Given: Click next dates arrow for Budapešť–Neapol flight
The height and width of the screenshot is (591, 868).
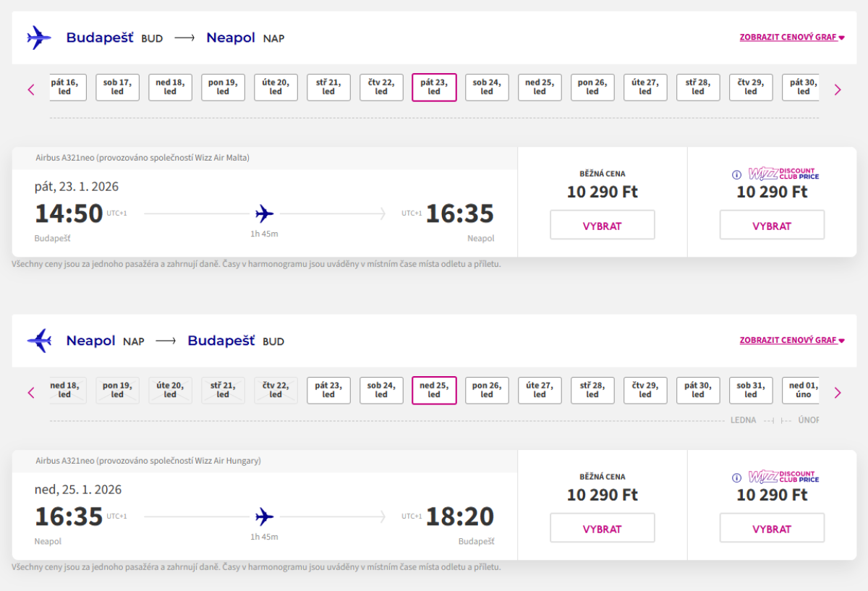Looking at the screenshot, I should pyautogui.click(x=838, y=90).
